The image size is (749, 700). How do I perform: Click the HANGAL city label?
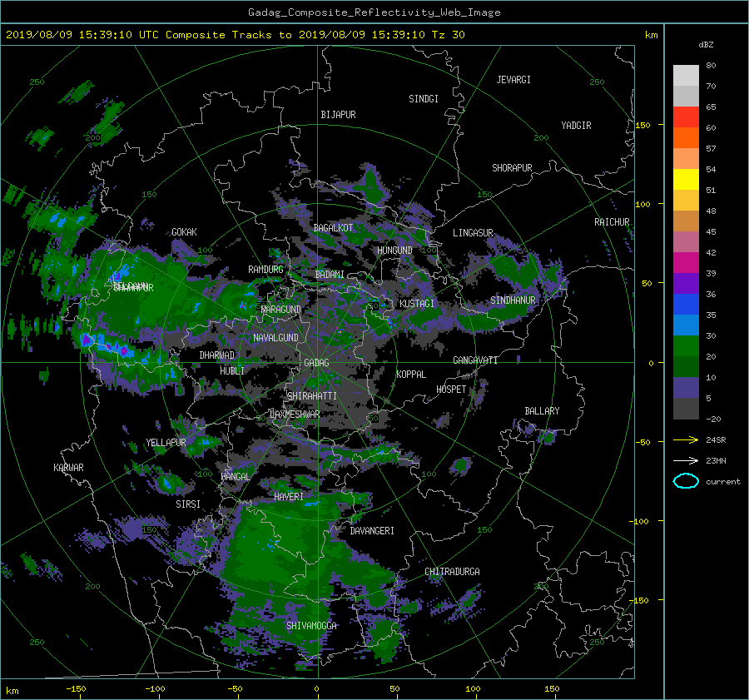tap(236, 477)
